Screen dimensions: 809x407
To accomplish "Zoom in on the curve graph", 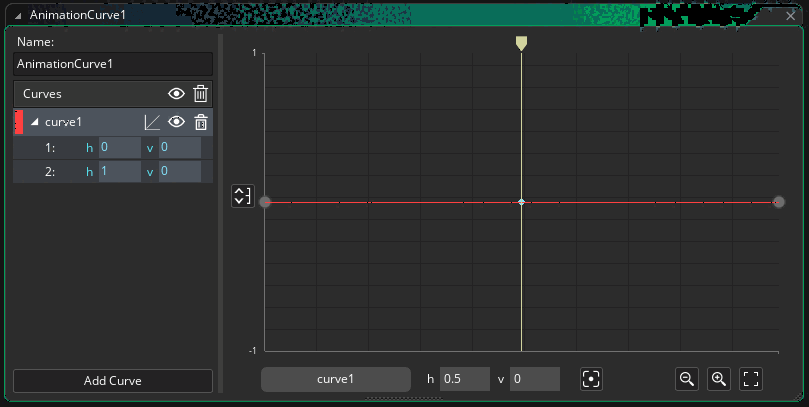I will coord(718,379).
